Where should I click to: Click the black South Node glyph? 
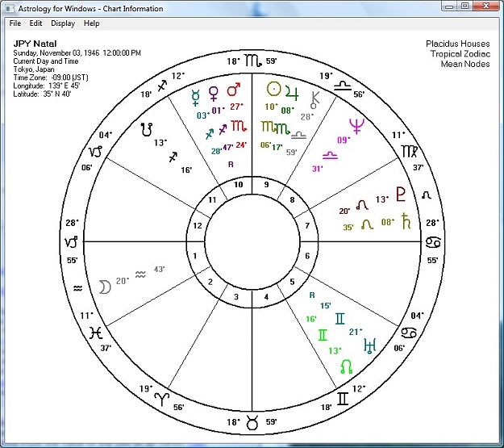click(147, 129)
